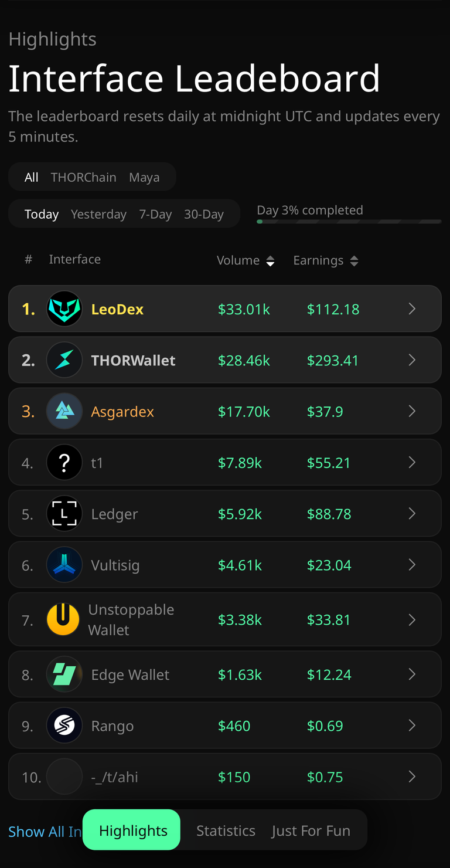This screenshot has width=450, height=868.
Task: Select the THORChain filter option
Action: pyautogui.click(x=83, y=177)
